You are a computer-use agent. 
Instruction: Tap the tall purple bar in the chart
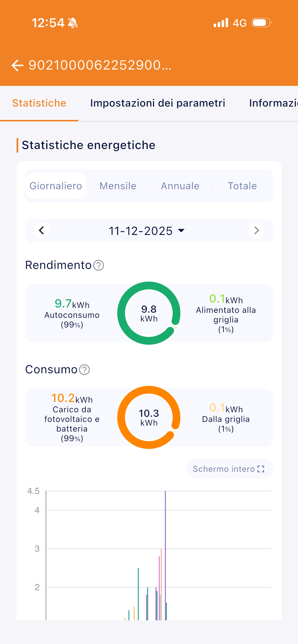coord(165,555)
